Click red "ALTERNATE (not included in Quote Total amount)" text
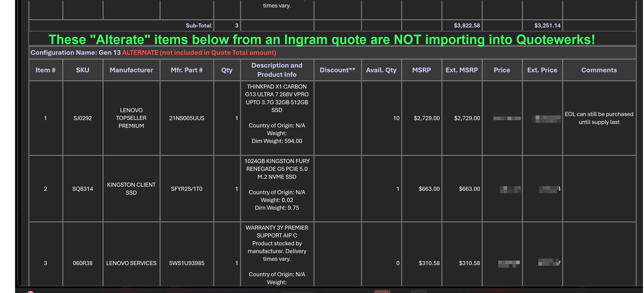The width and height of the screenshot is (644, 293). [x=199, y=52]
